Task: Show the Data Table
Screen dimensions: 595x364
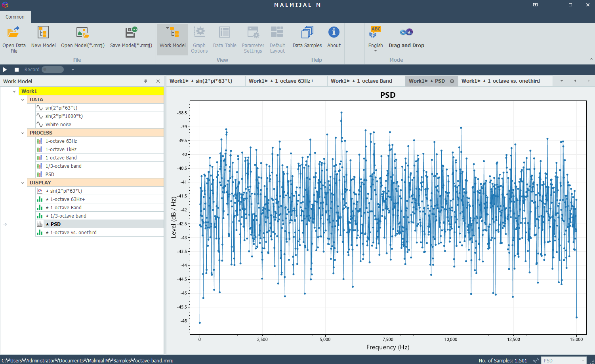Action: pyautogui.click(x=225, y=39)
